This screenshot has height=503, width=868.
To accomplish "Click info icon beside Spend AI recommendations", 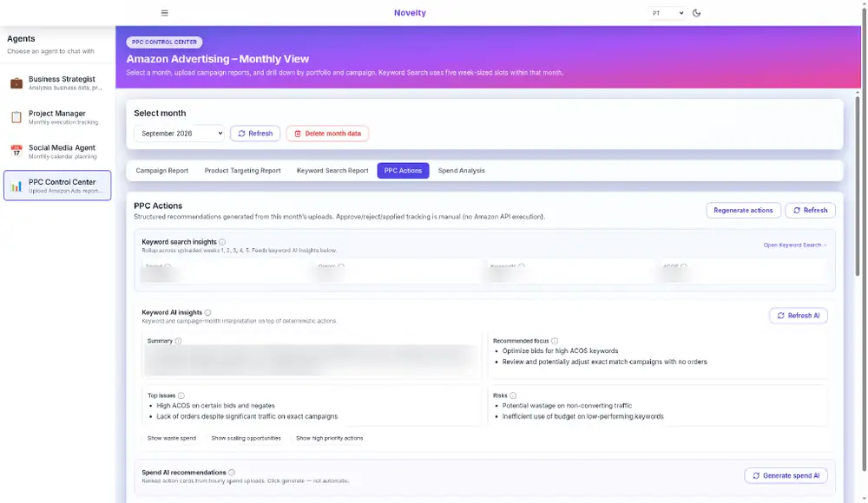I will (232, 473).
